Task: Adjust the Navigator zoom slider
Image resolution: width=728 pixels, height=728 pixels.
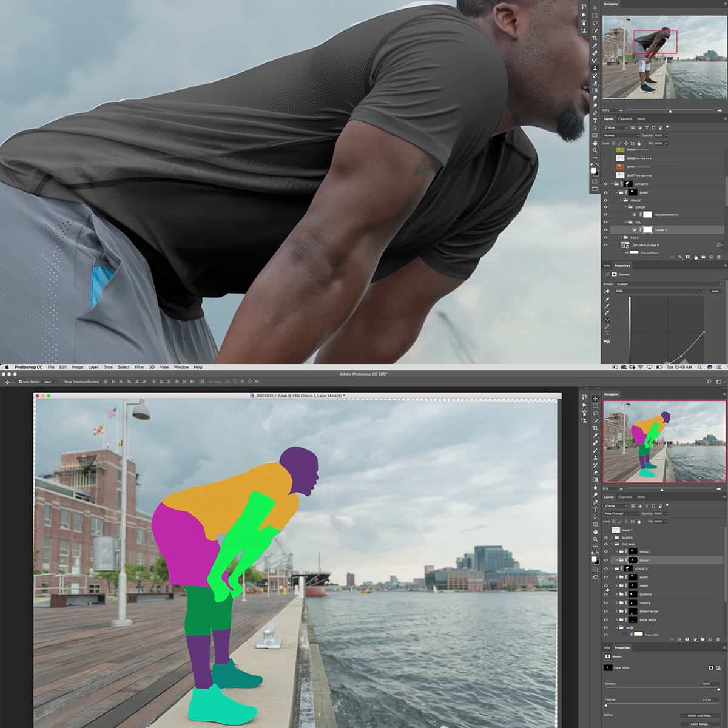Action: pyautogui.click(x=662, y=489)
